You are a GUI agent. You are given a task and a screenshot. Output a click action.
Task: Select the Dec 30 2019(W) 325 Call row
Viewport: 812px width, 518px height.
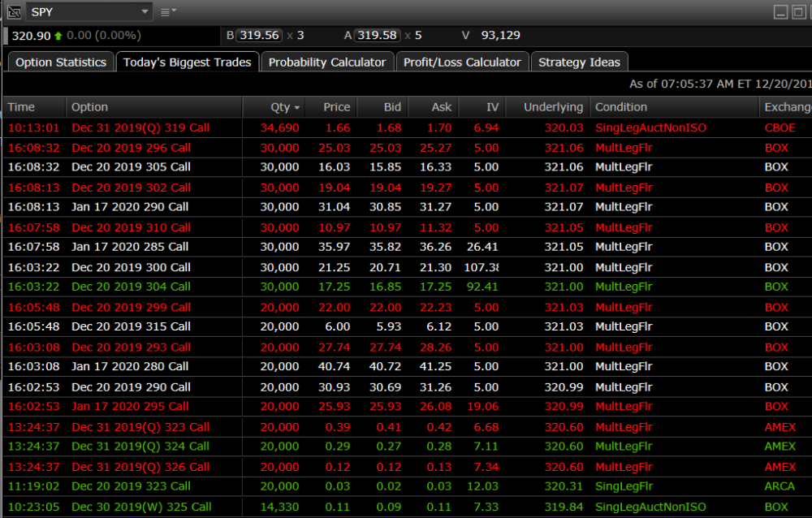click(x=141, y=507)
